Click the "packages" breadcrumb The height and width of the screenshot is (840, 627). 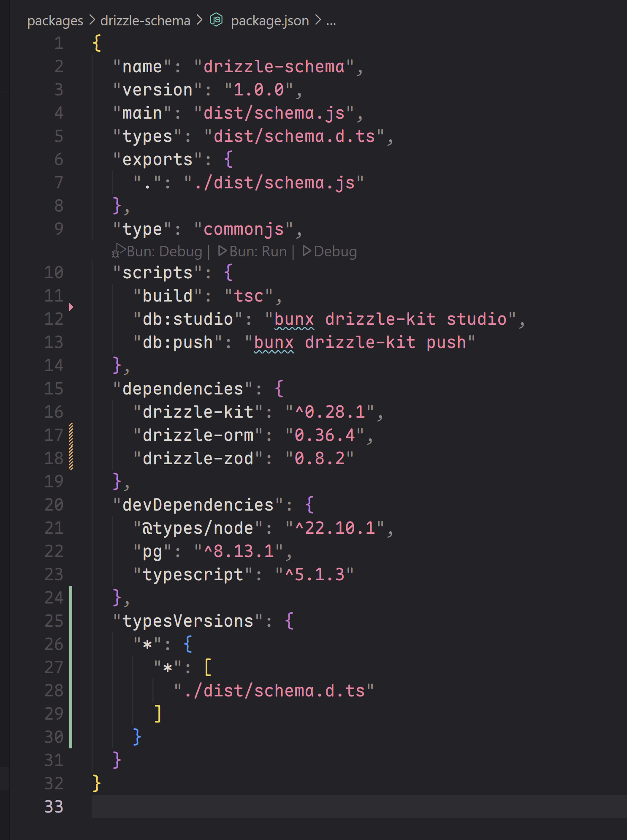[55, 21]
